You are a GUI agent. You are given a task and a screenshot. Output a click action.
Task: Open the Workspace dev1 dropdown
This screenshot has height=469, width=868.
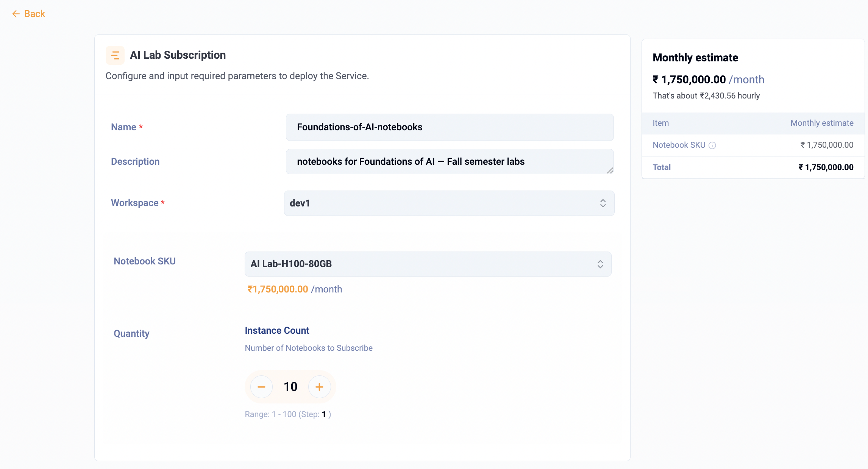439,203
